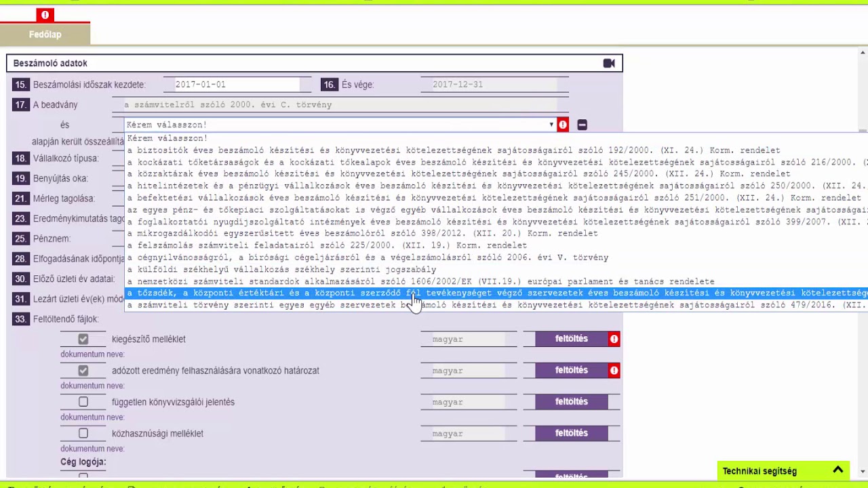The width and height of the screenshot is (868, 488).
Task: Upload közhasznúsági melléklet with feltöltés button
Action: click(x=572, y=433)
